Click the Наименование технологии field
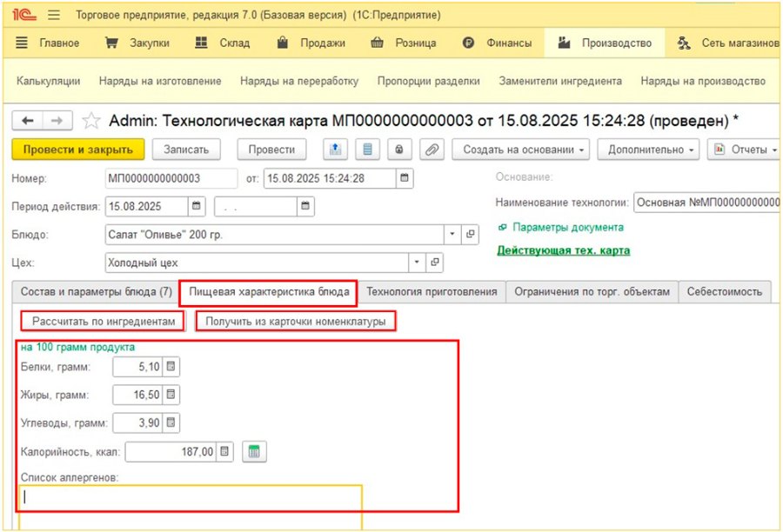The image size is (783, 532). [706, 203]
